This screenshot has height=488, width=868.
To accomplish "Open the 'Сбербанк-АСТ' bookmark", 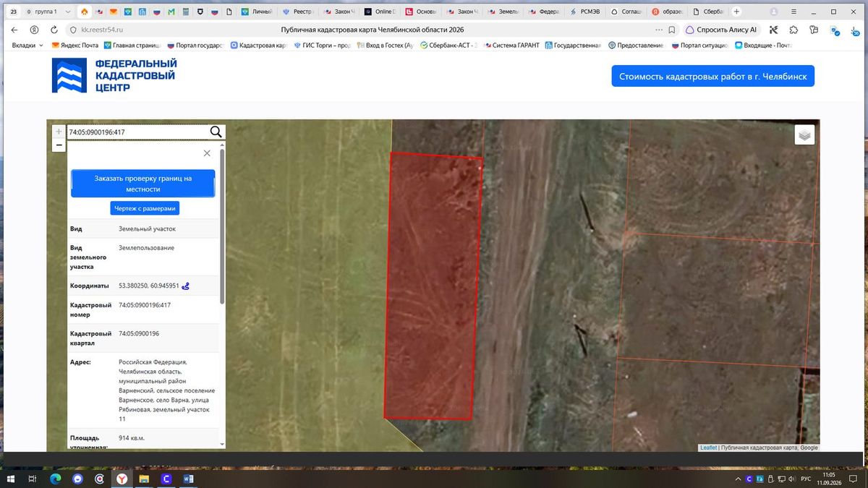I will coord(448,46).
